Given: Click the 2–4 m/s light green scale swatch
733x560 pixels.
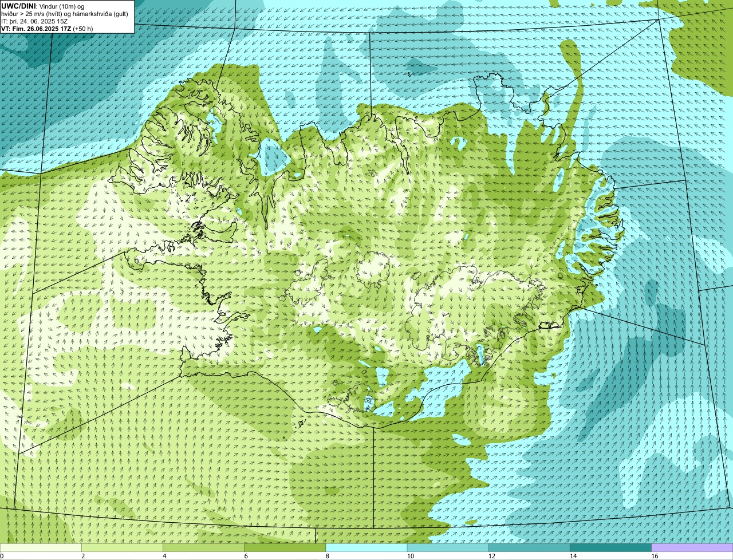Looking at the screenshot, I should 122,548.
